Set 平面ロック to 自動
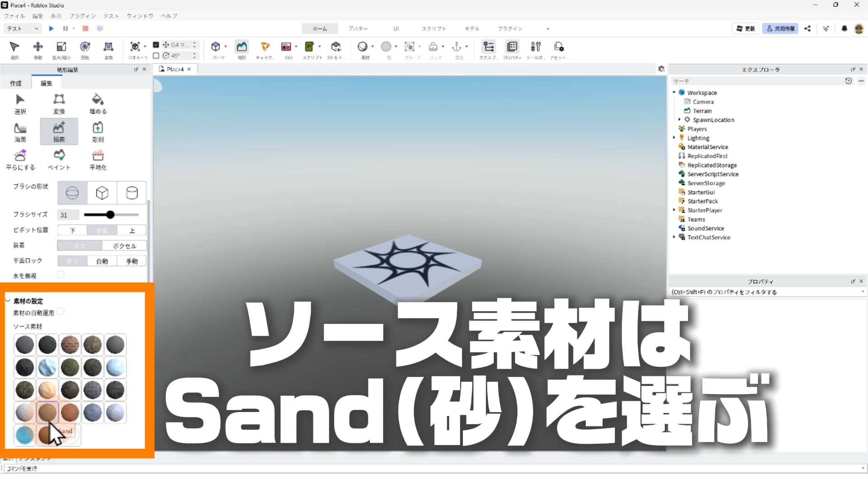The image size is (868, 488). coord(102,261)
